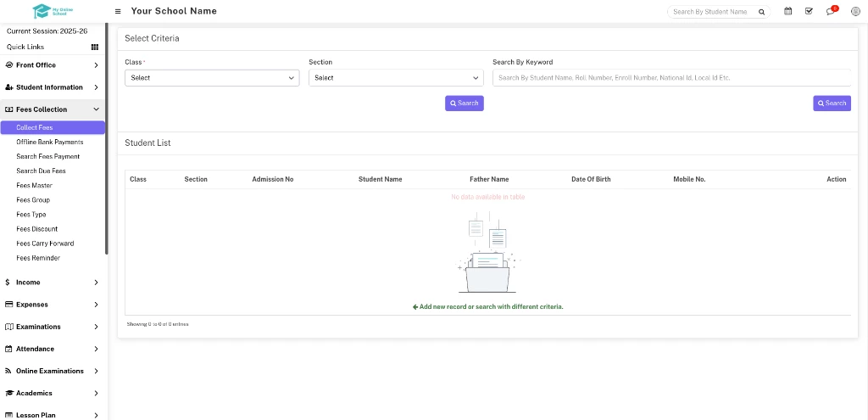The image size is (868, 420).
Task: Select Collect Fees menu item
Action: tap(53, 127)
